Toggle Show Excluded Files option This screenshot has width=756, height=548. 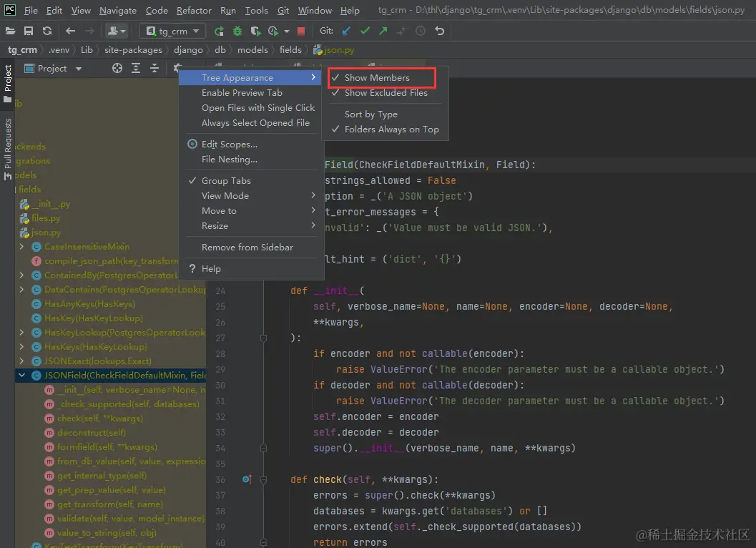pyautogui.click(x=386, y=92)
